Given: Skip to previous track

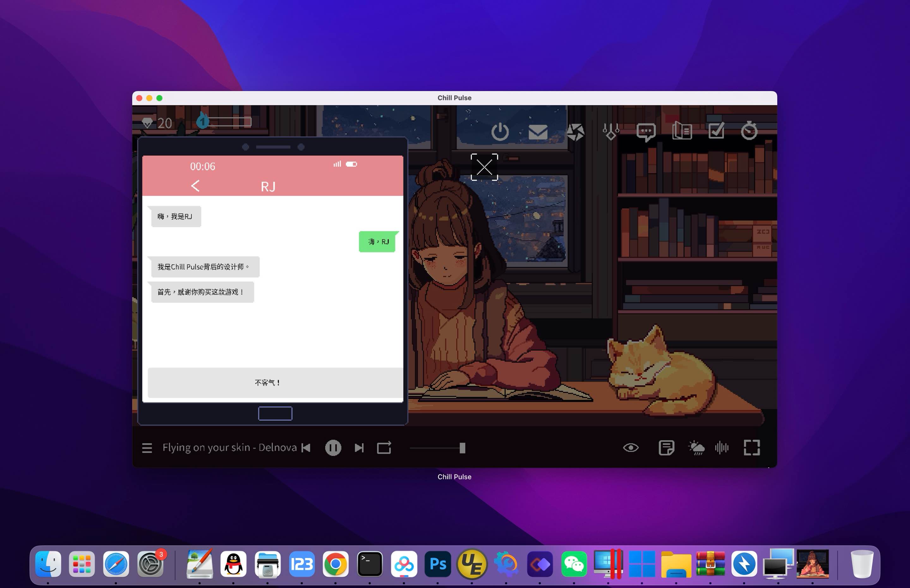Looking at the screenshot, I should click(306, 448).
